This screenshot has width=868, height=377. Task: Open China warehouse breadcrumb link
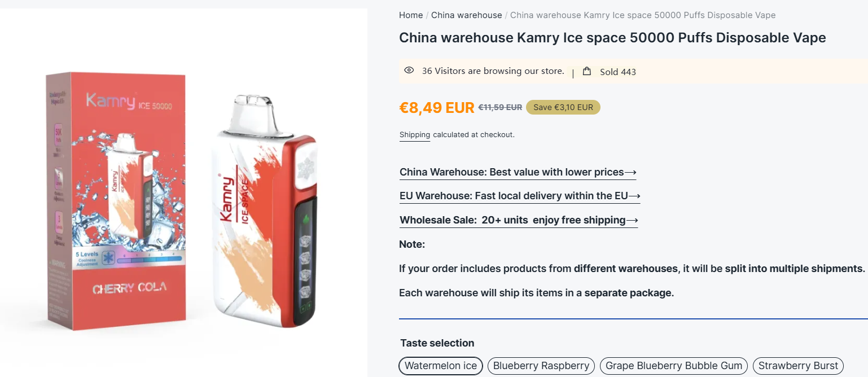466,15
